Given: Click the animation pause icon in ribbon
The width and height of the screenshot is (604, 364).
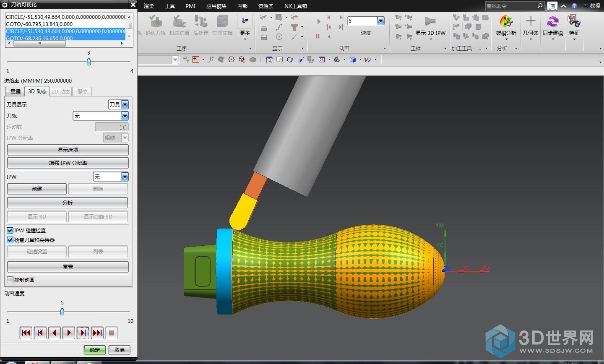Looking at the screenshot, I should click(x=318, y=36).
